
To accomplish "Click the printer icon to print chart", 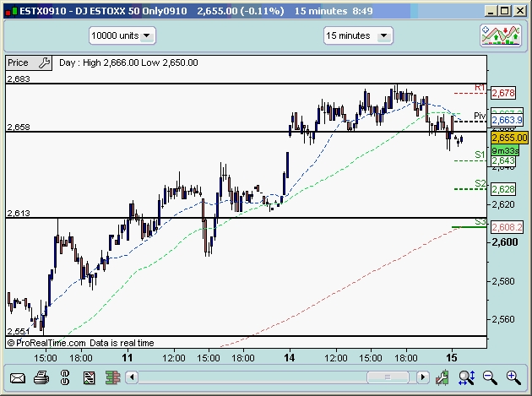I will [41, 377].
